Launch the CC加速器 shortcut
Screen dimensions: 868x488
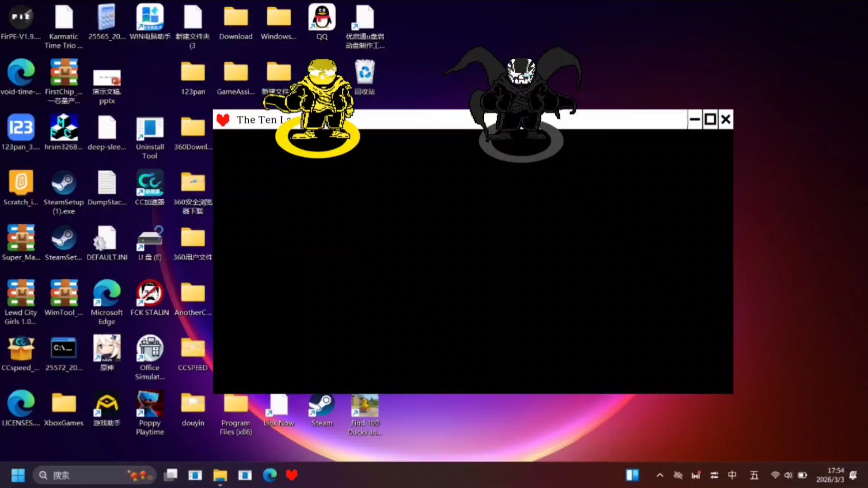click(x=150, y=183)
